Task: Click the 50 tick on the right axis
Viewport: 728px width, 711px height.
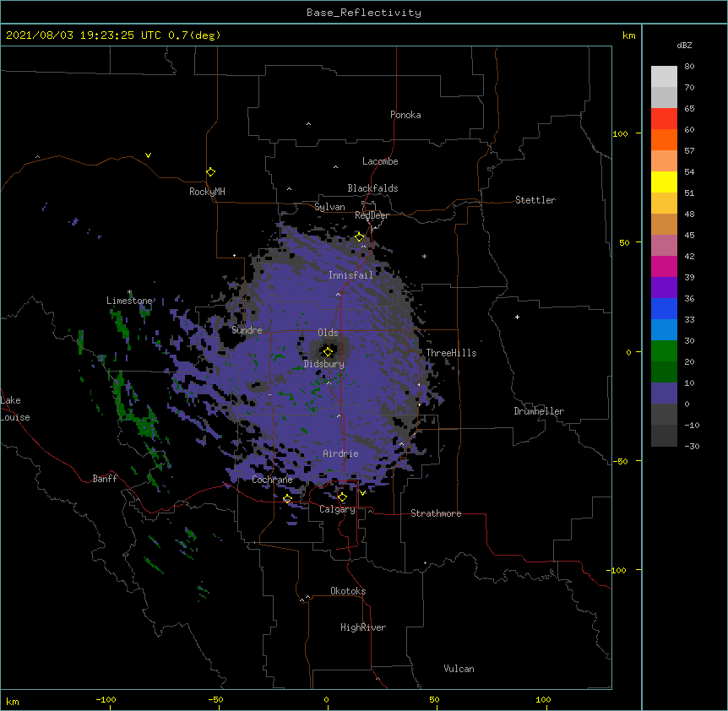Action: pyautogui.click(x=624, y=242)
